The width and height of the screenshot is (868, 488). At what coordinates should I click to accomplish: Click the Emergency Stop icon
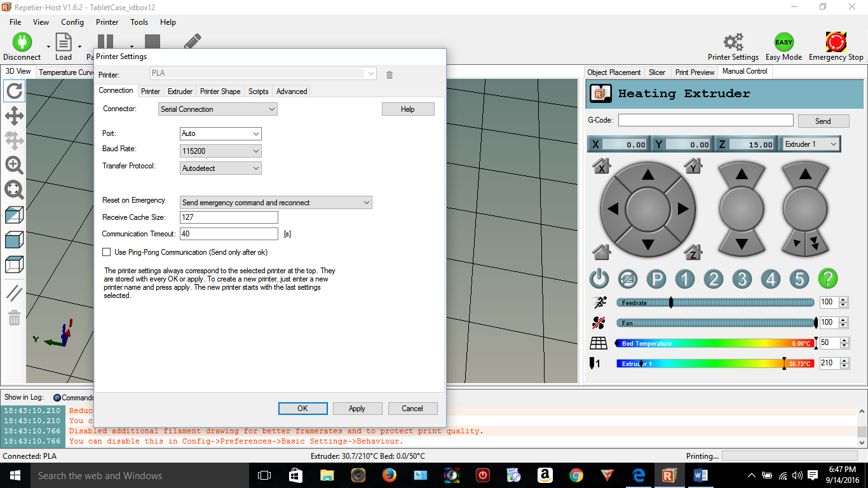836,43
